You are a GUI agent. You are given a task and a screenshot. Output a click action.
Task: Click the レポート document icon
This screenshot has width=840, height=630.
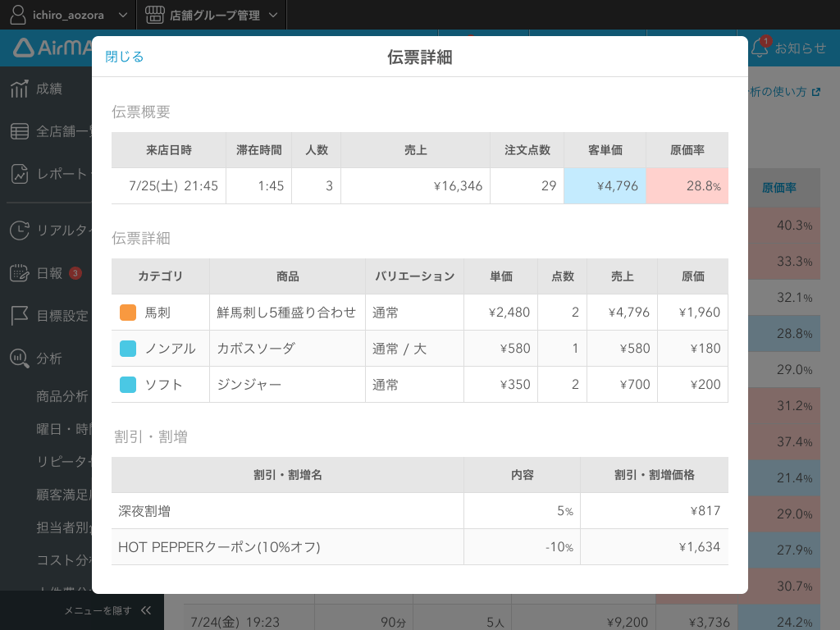[x=20, y=174]
